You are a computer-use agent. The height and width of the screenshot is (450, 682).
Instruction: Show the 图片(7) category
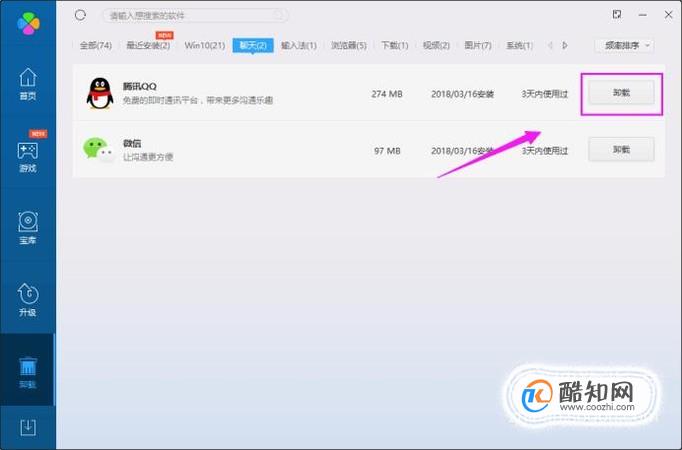[x=478, y=46]
